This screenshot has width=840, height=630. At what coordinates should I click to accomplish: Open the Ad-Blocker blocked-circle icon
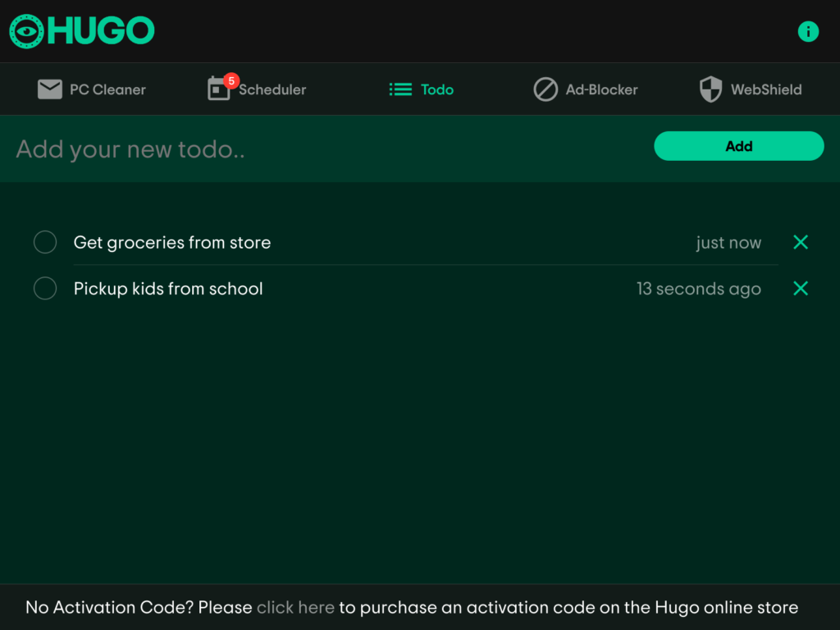coord(546,89)
